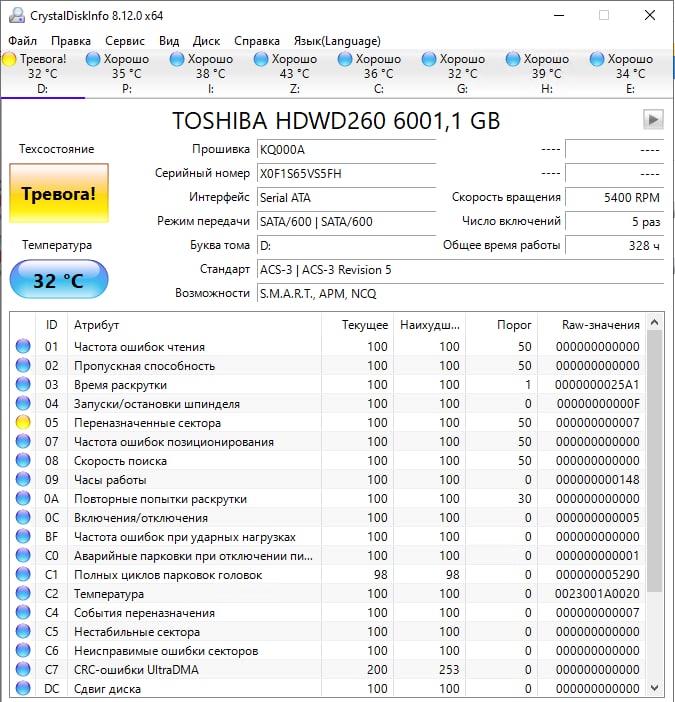Click status icon for CRC-ошибки UltraDMA

tap(23, 669)
